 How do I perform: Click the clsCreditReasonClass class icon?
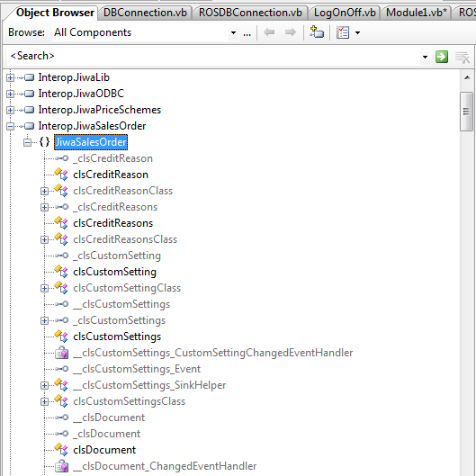(x=61, y=191)
